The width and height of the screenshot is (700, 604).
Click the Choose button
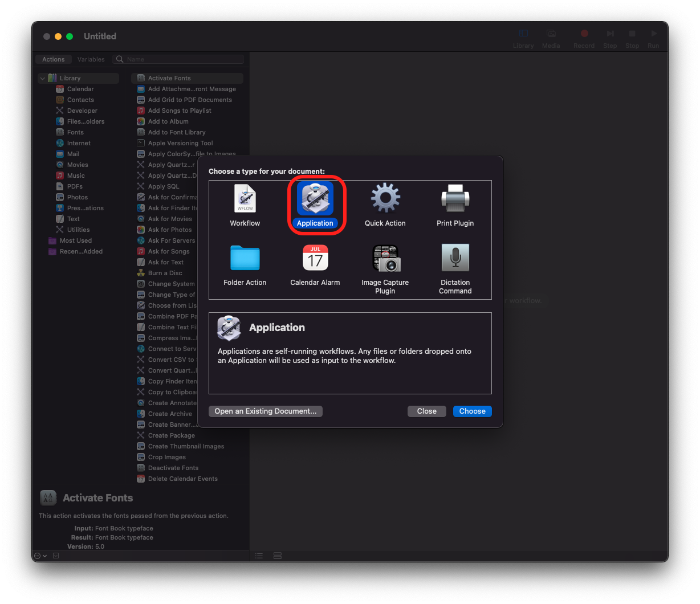point(473,411)
